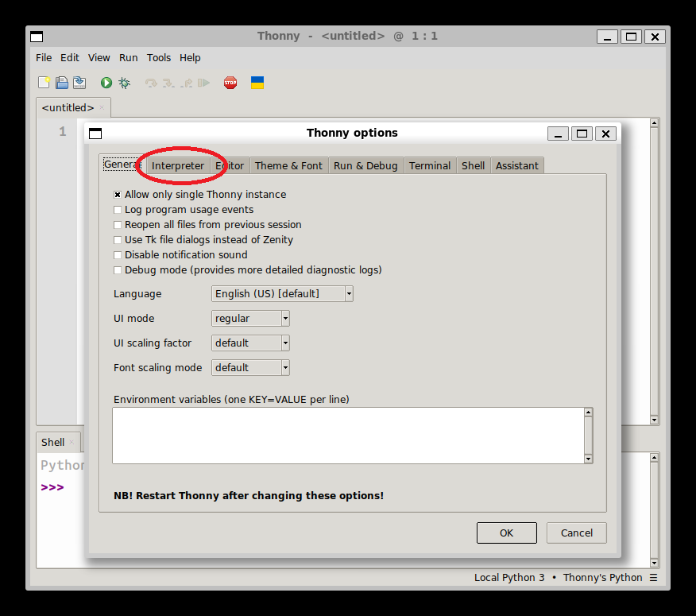Image resolution: width=696 pixels, height=616 pixels.
Task: Open the Edit menu
Action: tap(70, 58)
